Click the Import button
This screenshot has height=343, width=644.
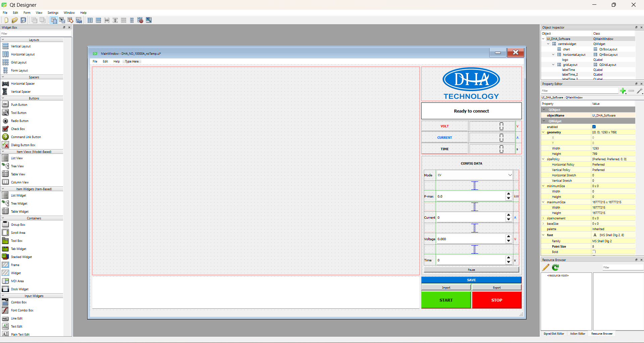click(x=446, y=288)
